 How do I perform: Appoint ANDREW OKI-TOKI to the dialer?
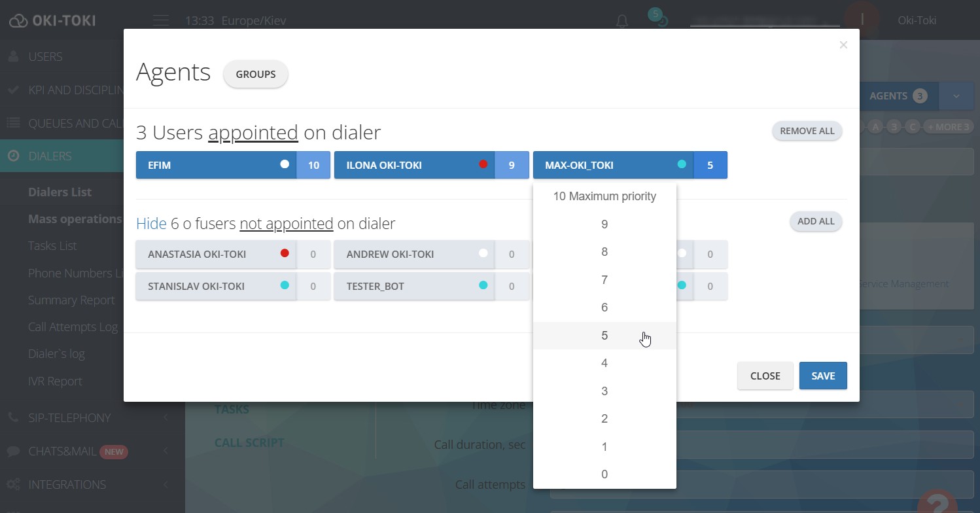[x=414, y=254]
